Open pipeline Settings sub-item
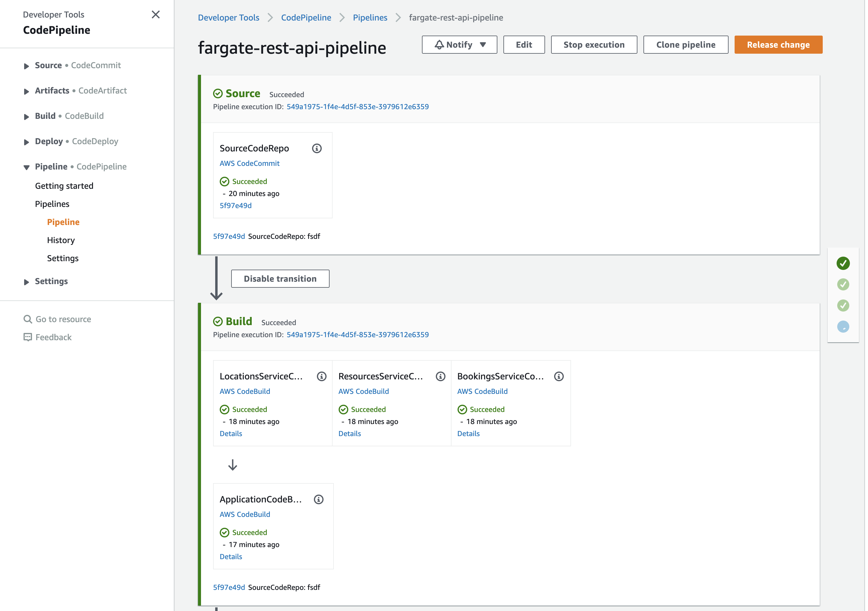868x611 pixels. point(63,258)
